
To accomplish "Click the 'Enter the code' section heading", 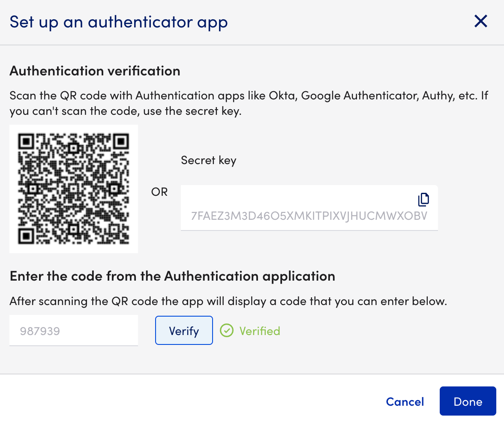I will tap(172, 275).
